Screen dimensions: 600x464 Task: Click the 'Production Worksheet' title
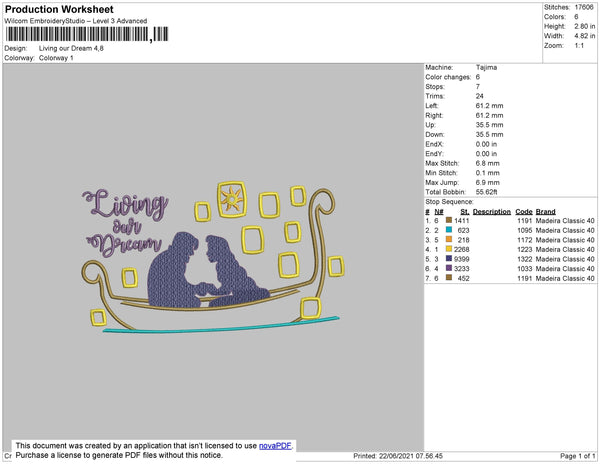(59, 9)
